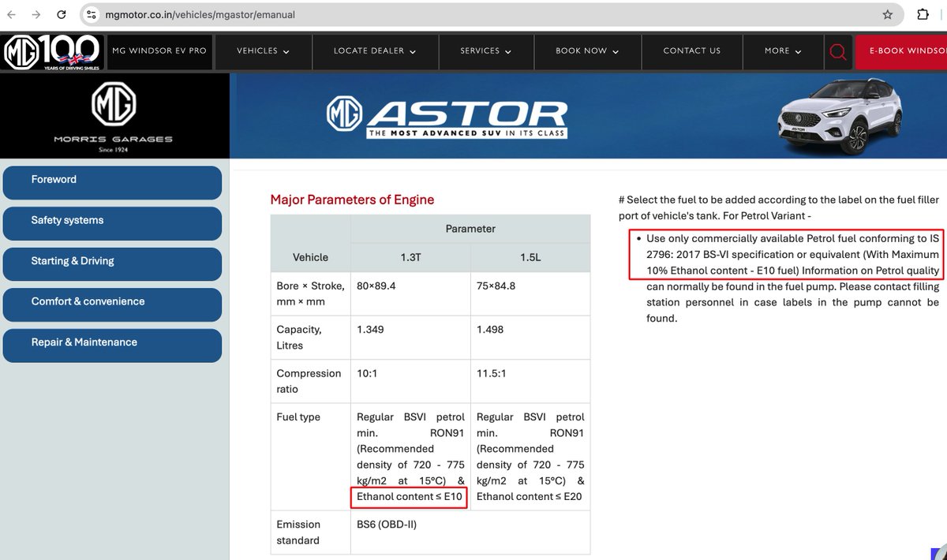Click the 'Select the fuel to be added' paragraph
Screen dimensions: 947x560
779,207
